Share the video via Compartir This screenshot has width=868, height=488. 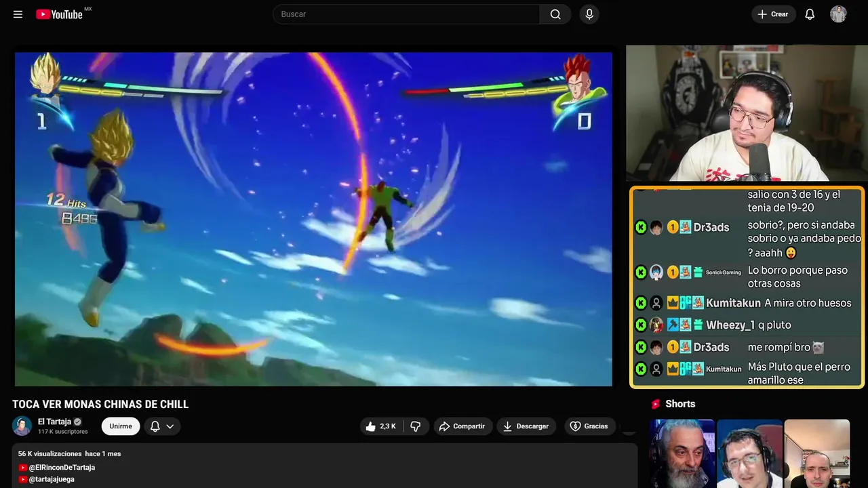(462, 426)
